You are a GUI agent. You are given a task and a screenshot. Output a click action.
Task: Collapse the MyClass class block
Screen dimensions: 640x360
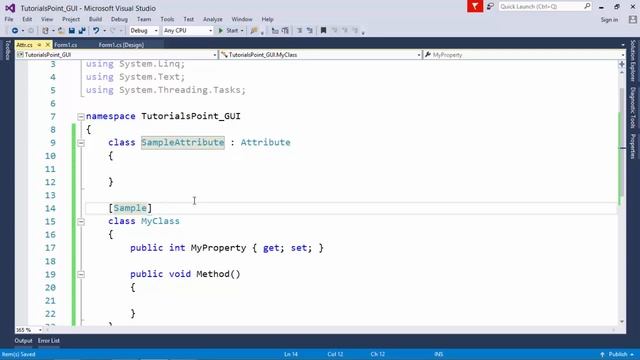pyautogui.click(x=81, y=222)
